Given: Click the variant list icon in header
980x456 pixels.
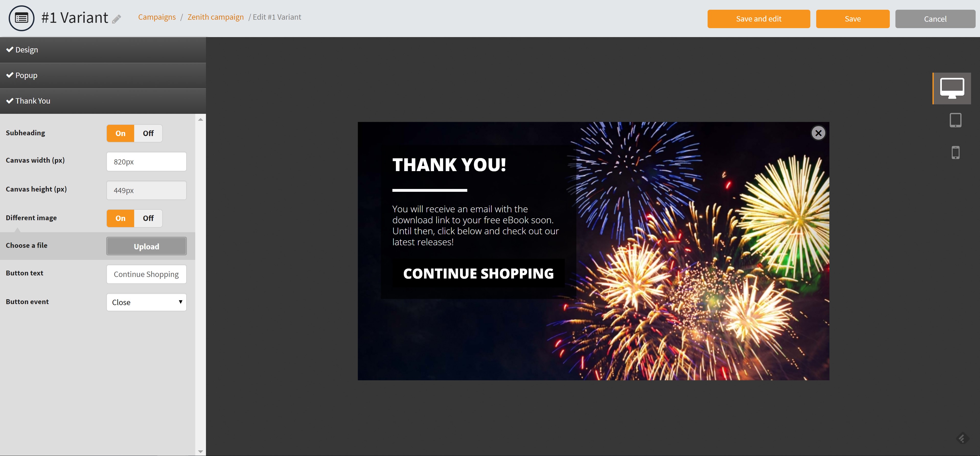Looking at the screenshot, I should (x=21, y=18).
